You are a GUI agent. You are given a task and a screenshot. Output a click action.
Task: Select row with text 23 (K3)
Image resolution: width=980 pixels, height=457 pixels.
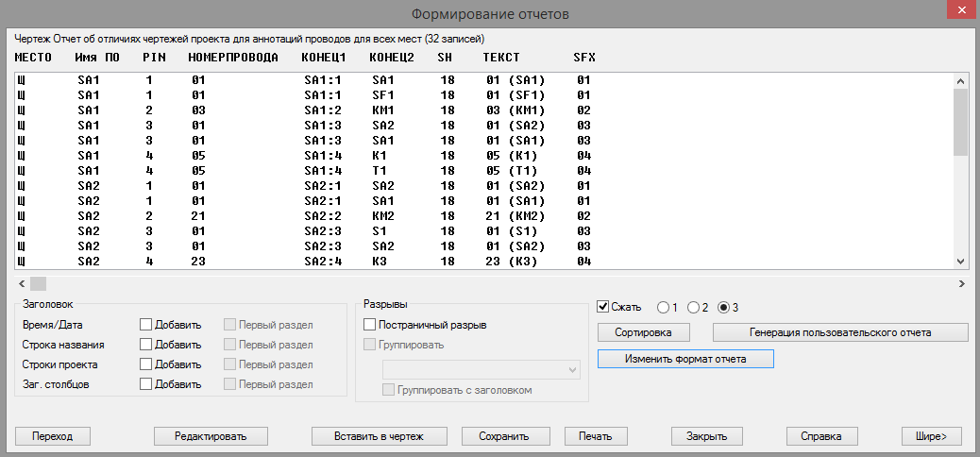(484, 262)
